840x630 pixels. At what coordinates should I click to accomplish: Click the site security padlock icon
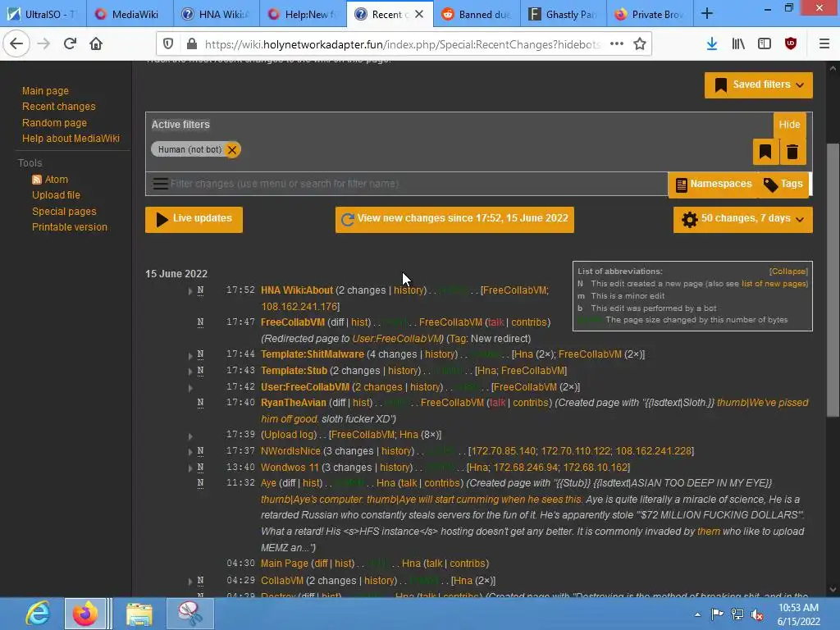pyautogui.click(x=191, y=44)
